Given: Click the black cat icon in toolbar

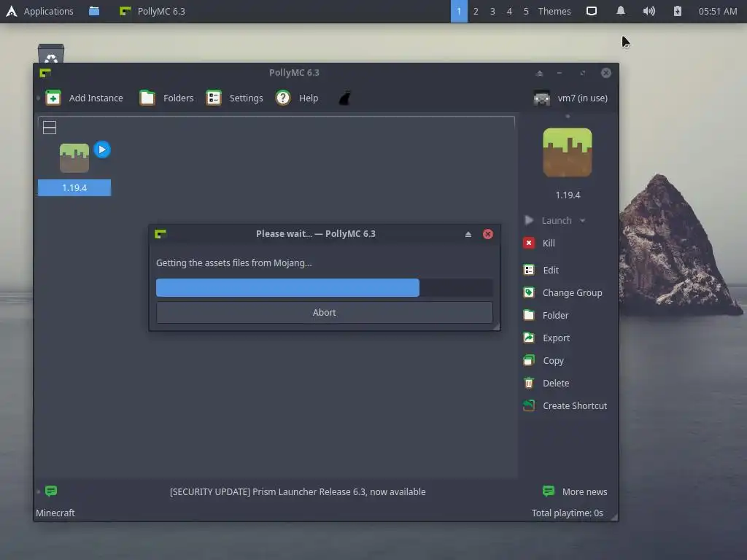Looking at the screenshot, I should 345,98.
